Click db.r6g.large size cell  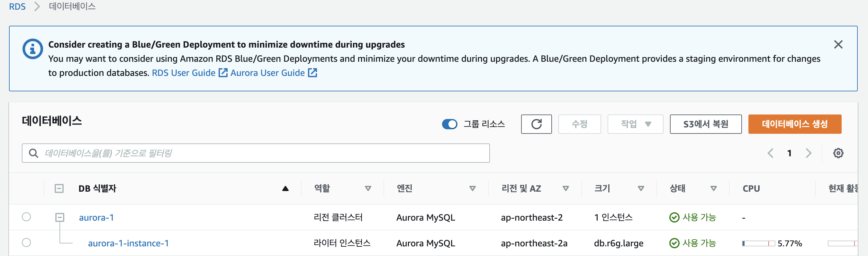[619, 243]
